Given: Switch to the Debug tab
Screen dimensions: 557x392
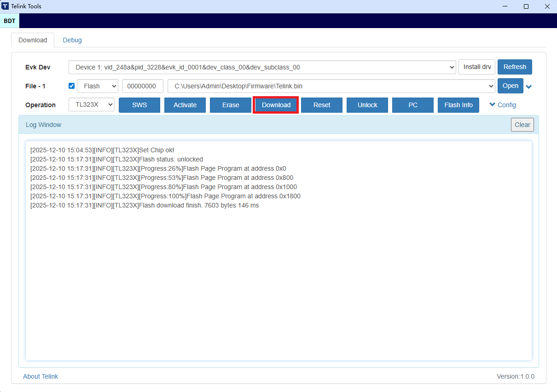Looking at the screenshot, I should (72, 40).
